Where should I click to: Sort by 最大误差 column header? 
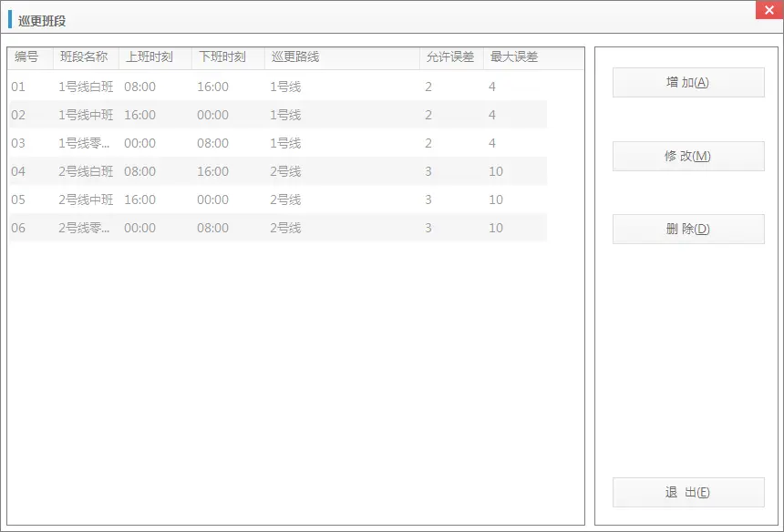click(514, 57)
